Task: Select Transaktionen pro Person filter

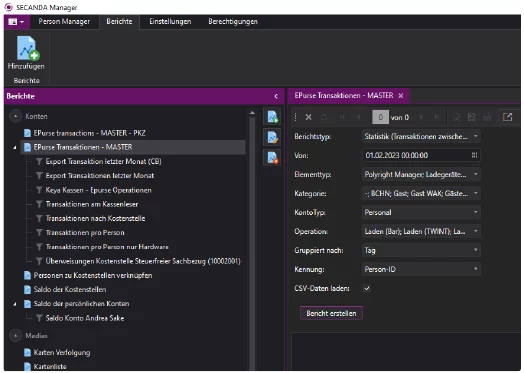Action: coord(85,233)
